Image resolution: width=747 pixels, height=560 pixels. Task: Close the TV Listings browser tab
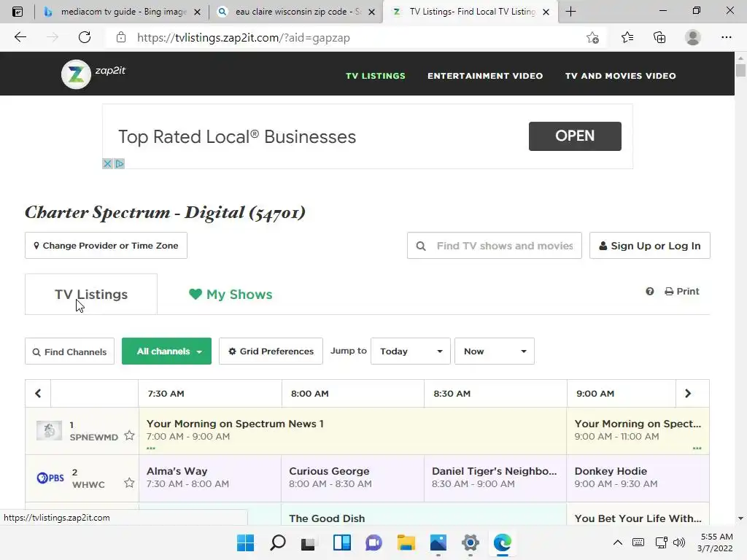coord(546,12)
